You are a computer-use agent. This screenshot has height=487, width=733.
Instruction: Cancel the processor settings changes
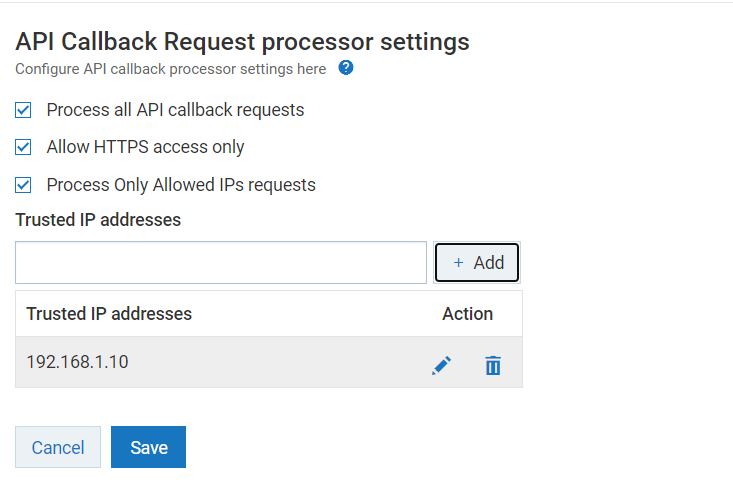point(58,447)
